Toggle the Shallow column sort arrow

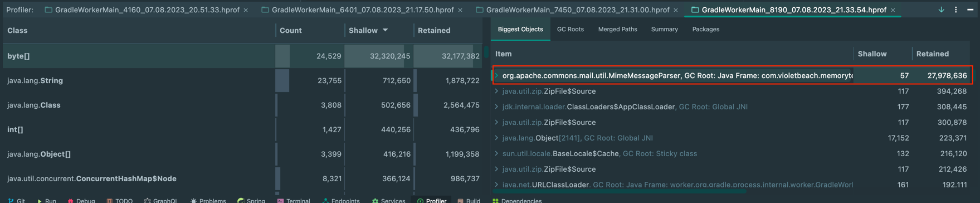point(385,30)
